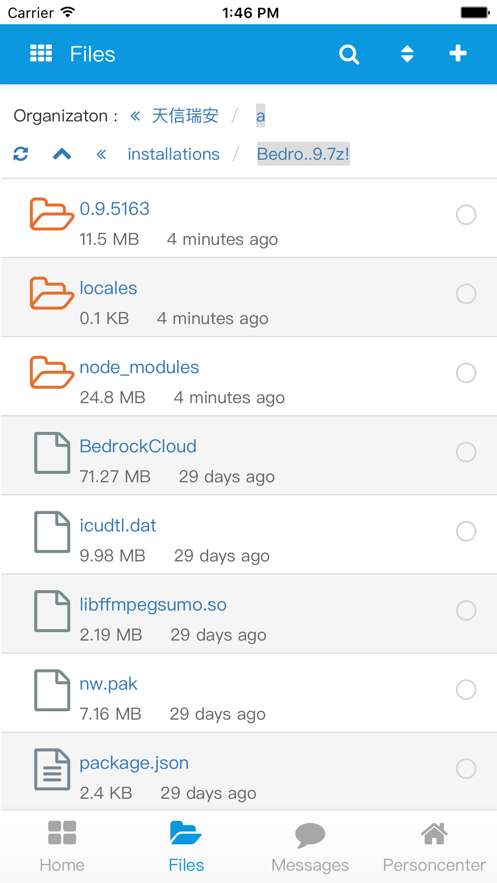This screenshot has height=883, width=497.
Task: Tap the plus icon to add new
Action: click(458, 53)
